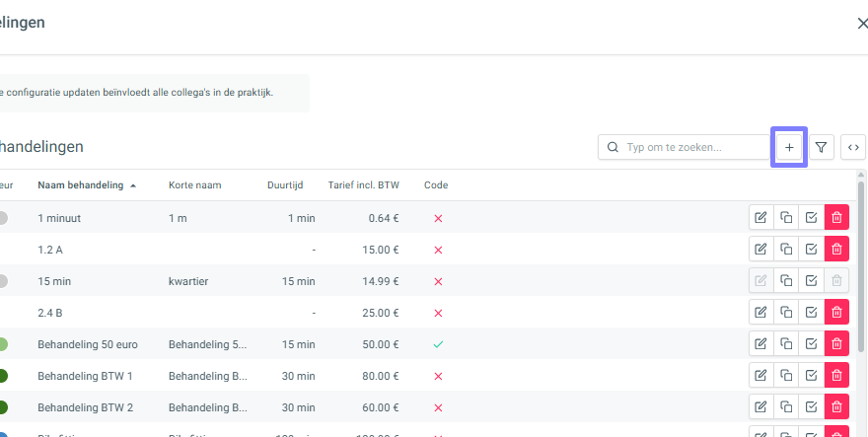Edit the '1 minuut' treatment row
The height and width of the screenshot is (437, 868).
point(760,218)
